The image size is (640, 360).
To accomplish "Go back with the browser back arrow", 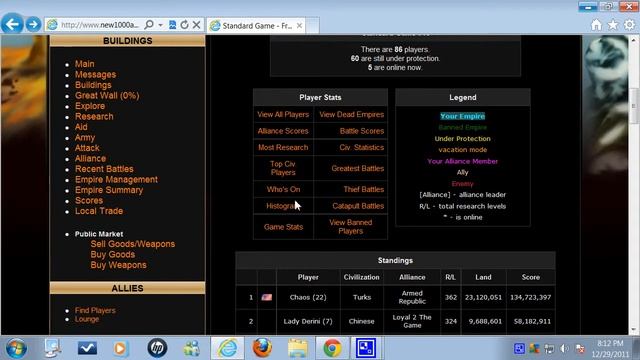I will [12, 24].
